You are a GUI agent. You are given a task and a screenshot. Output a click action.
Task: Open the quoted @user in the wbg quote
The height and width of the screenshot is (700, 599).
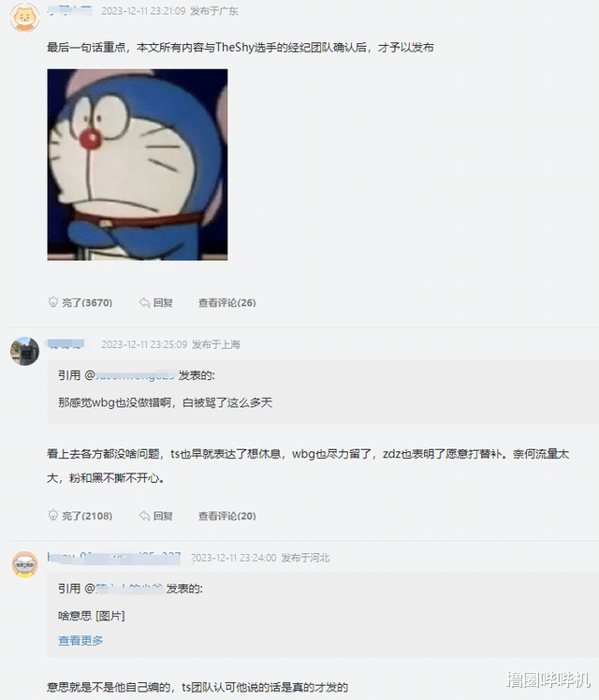click(x=130, y=375)
